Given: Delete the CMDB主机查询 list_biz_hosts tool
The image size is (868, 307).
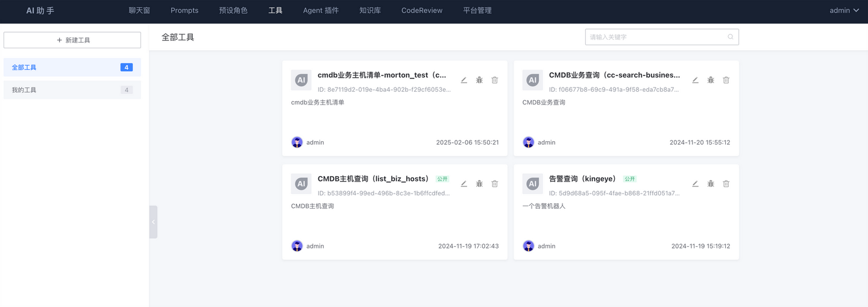Looking at the screenshot, I should click(495, 184).
